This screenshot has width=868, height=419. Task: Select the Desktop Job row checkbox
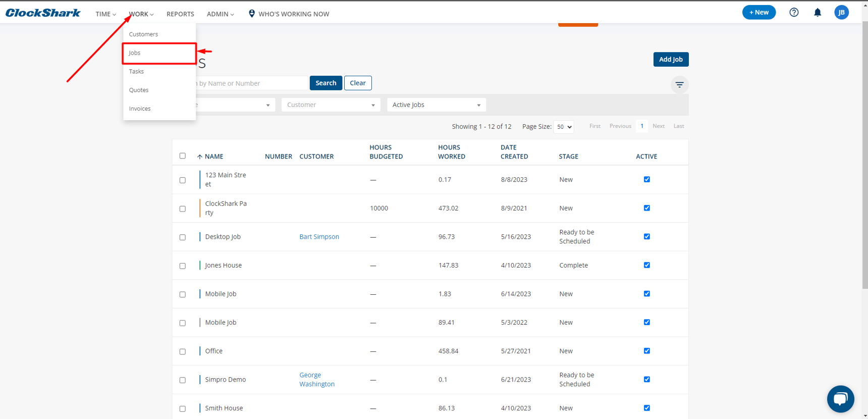coord(183,237)
